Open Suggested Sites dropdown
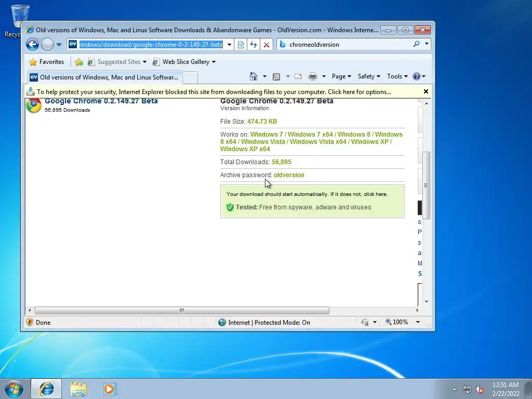Screen dimensions: 532x399 click(x=117, y=62)
